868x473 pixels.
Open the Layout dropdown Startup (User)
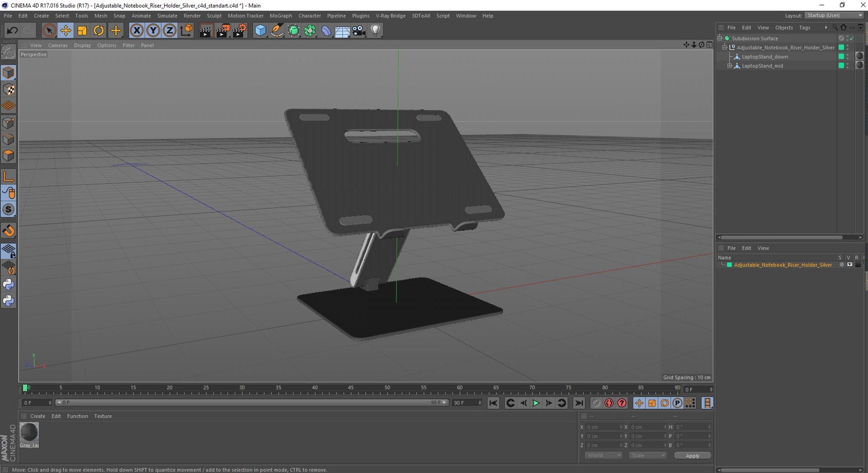834,15
